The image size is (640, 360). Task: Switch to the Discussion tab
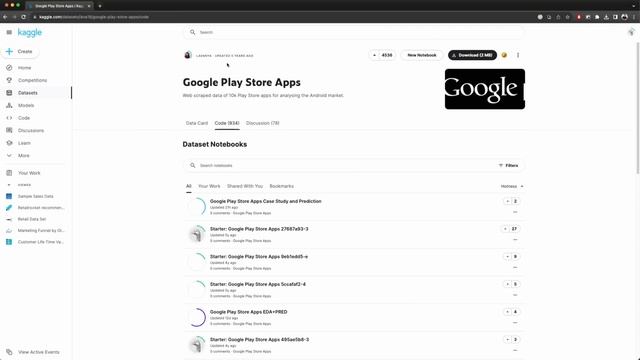(x=262, y=123)
